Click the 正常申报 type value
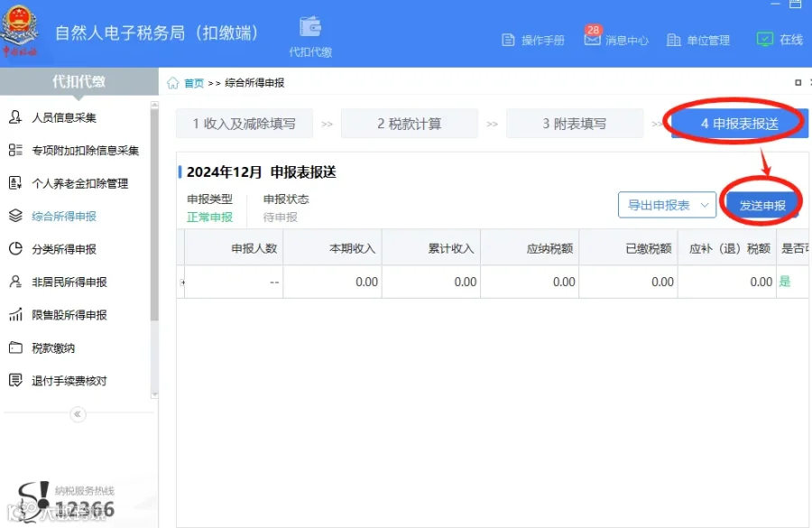The width and height of the screenshot is (812, 528). (209, 218)
